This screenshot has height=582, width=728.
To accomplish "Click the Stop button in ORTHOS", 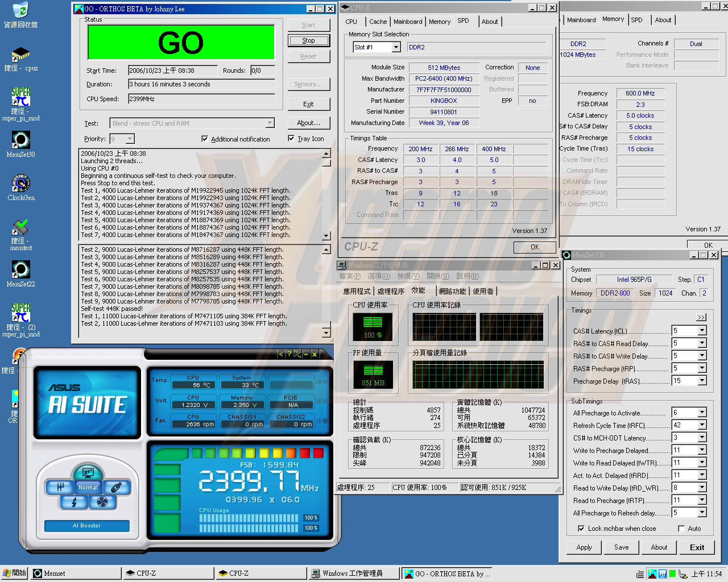I will pyautogui.click(x=308, y=40).
